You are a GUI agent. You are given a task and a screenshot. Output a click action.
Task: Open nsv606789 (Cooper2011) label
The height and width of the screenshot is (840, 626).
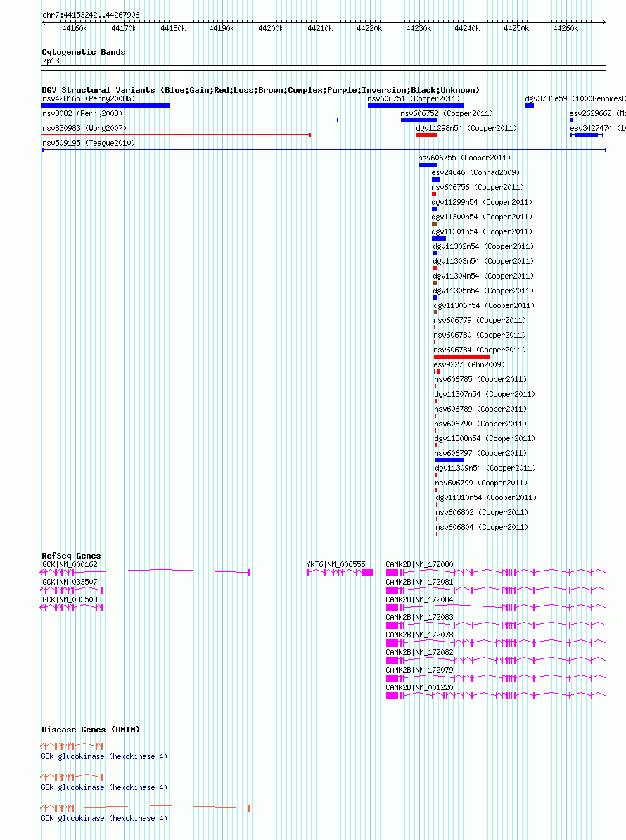coord(480,409)
